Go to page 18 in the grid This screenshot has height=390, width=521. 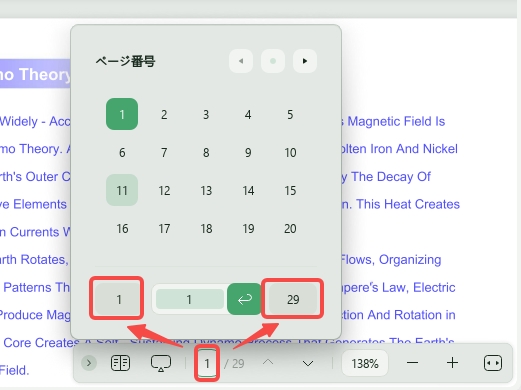[206, 229]
